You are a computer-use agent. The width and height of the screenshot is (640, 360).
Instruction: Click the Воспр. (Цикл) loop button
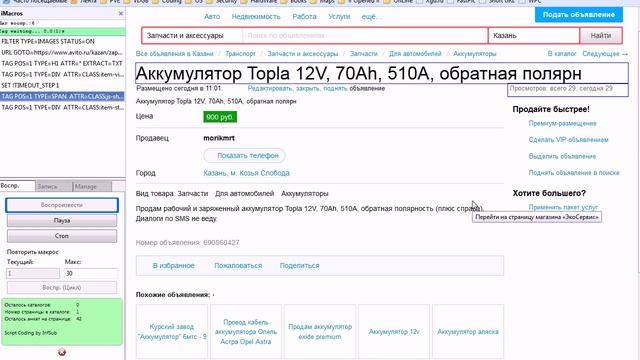click(x=62, y=287)
